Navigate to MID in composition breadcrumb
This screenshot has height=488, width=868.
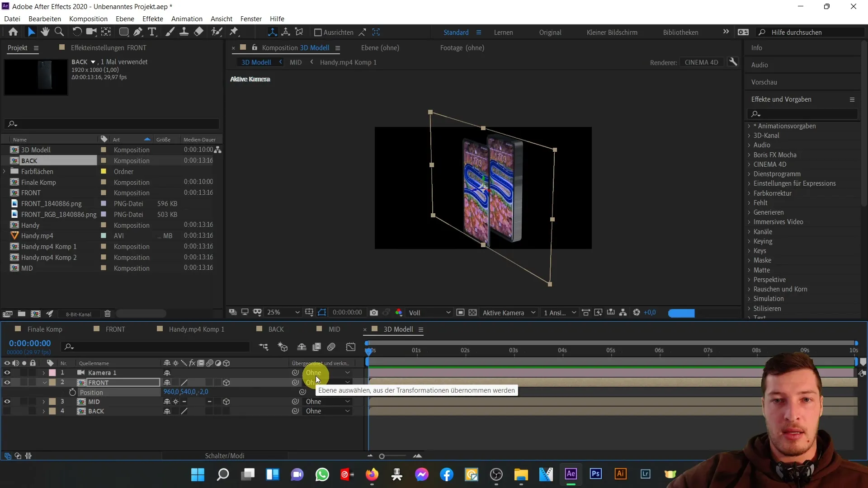tap(296, 62)
